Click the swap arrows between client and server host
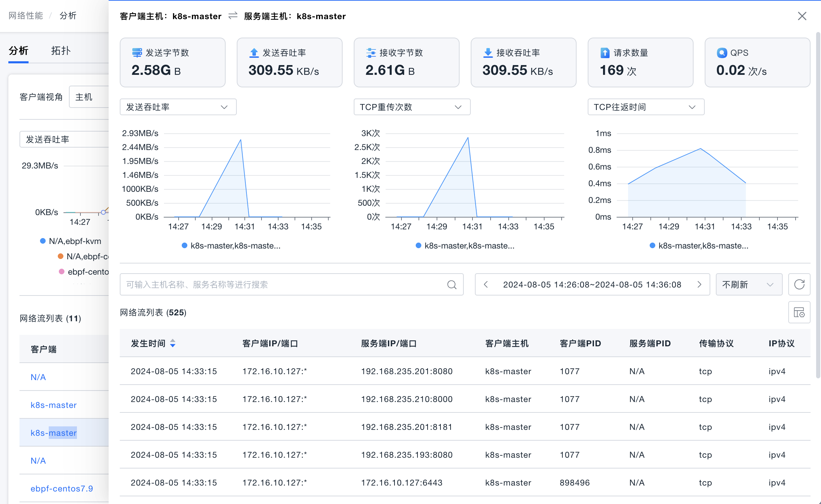 point(233,16)
